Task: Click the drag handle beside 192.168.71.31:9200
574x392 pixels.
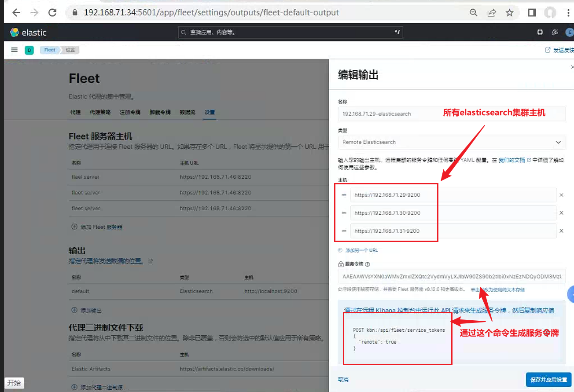Action: click(x=344, y=231)
